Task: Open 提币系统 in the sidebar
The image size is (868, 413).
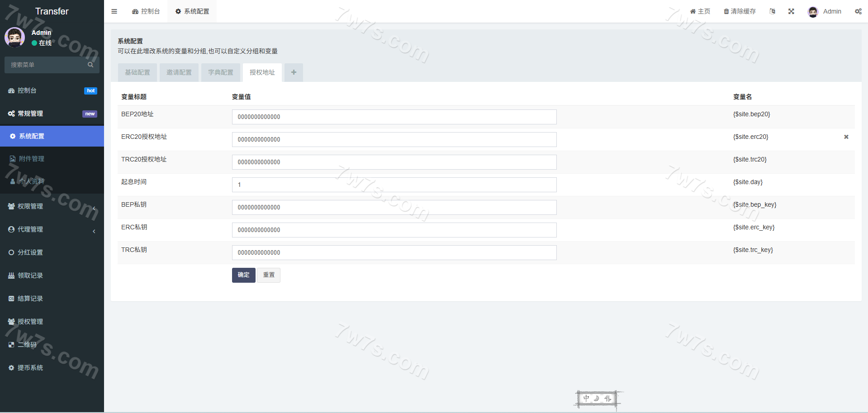Action: point(30,368)
